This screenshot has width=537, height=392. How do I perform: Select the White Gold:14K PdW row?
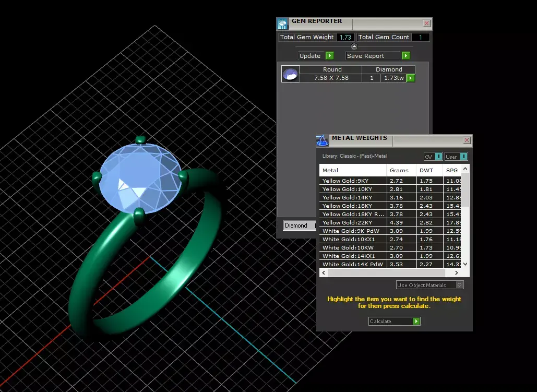coord(390,264)
